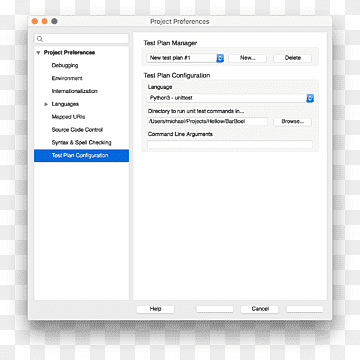This screenshot has height=360, width=360.
Task: Open the Mapped URIs preferences
Action: coord(68,117)
